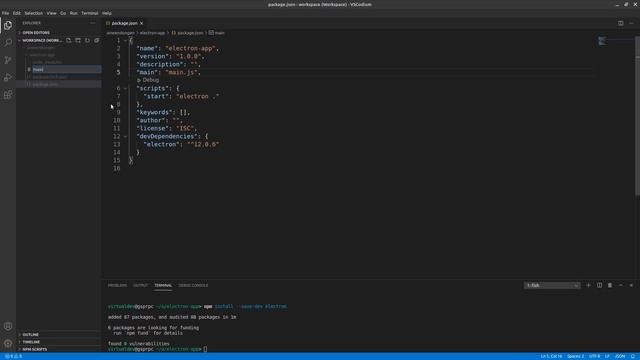Viewport: 640px width, 360px height.
Task: Select the Terminal panel tab
Action: tap(163, 285)
